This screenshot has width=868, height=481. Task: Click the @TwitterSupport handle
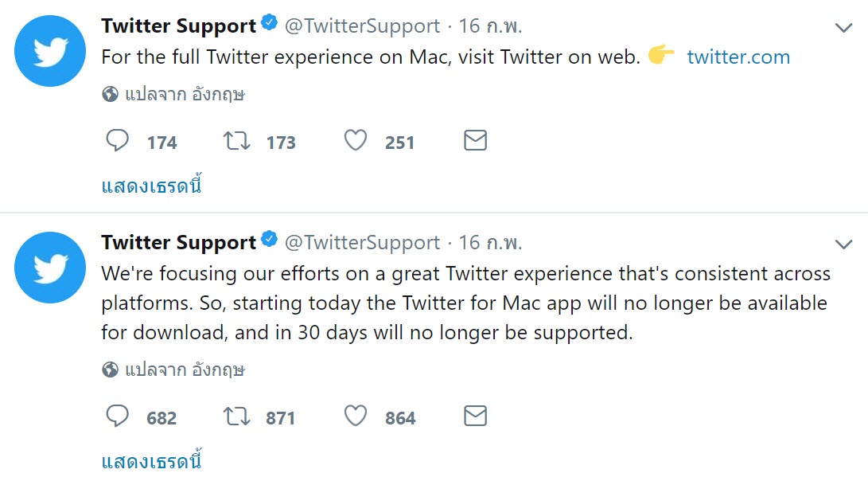click(x=361, y=25)
